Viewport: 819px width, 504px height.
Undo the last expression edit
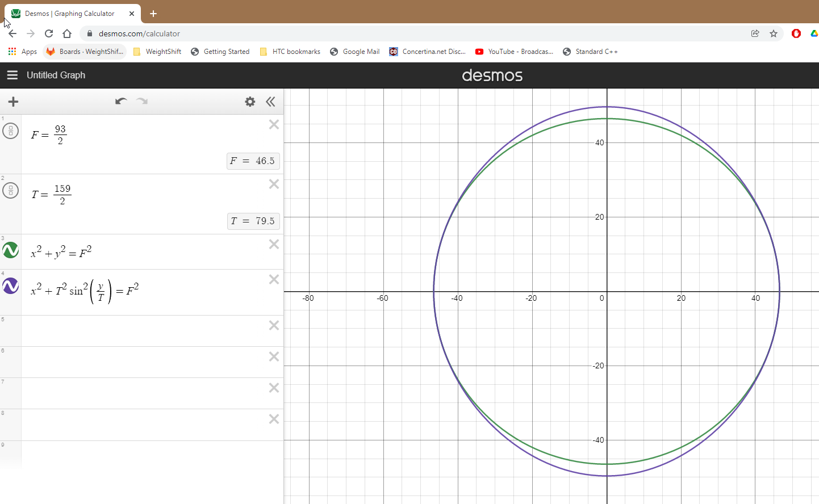point(120,102)
